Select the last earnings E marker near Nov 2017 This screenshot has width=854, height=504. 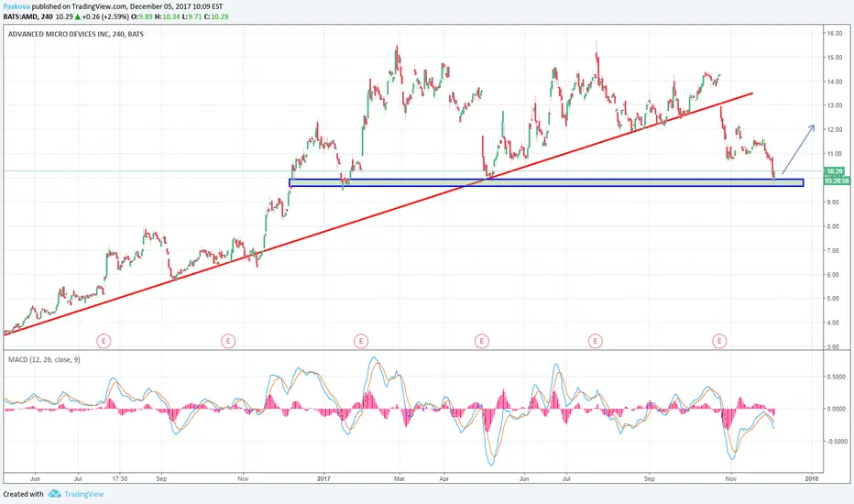[719, 341]
